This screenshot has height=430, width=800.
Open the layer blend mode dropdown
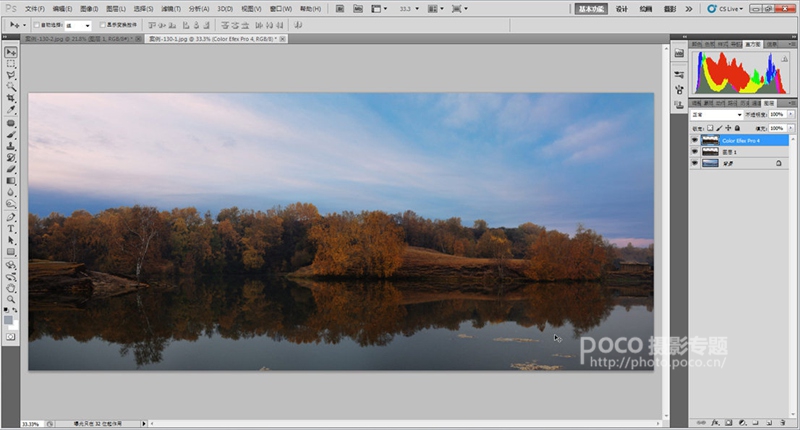coord(716,115)
